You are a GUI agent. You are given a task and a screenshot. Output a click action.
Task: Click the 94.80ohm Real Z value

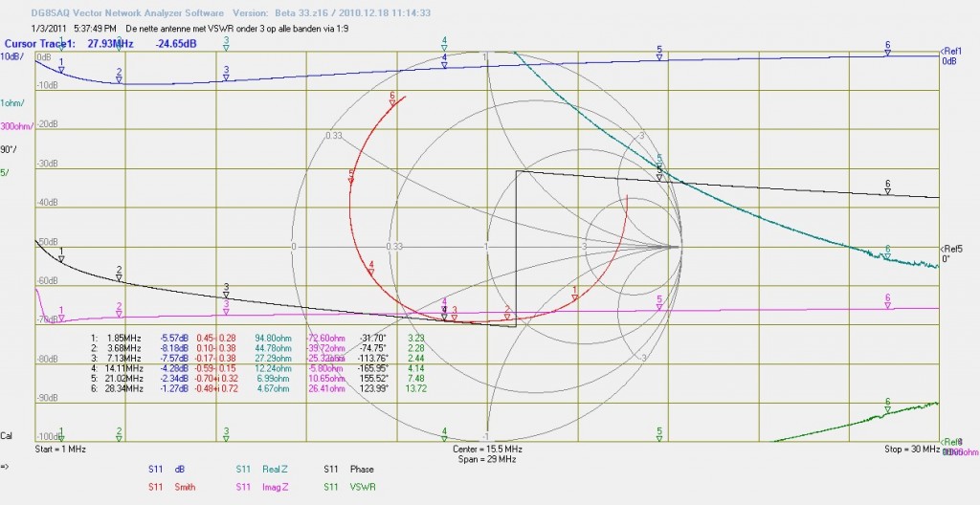point(273,339)
